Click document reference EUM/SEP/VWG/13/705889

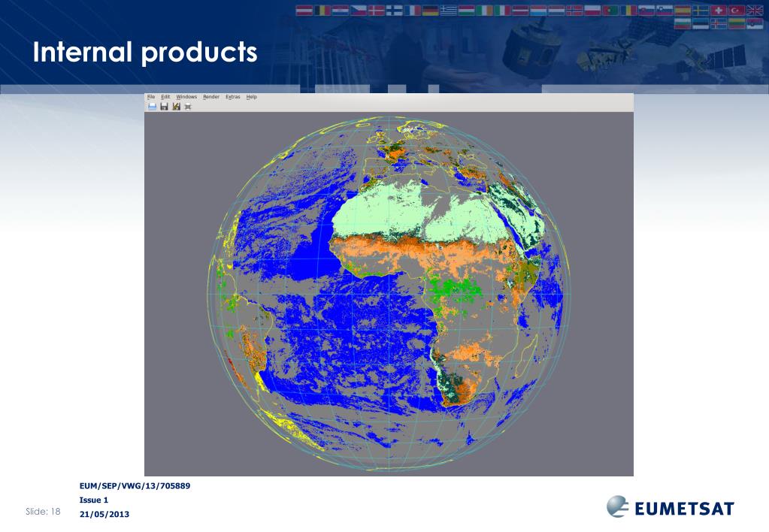point(135,486)
